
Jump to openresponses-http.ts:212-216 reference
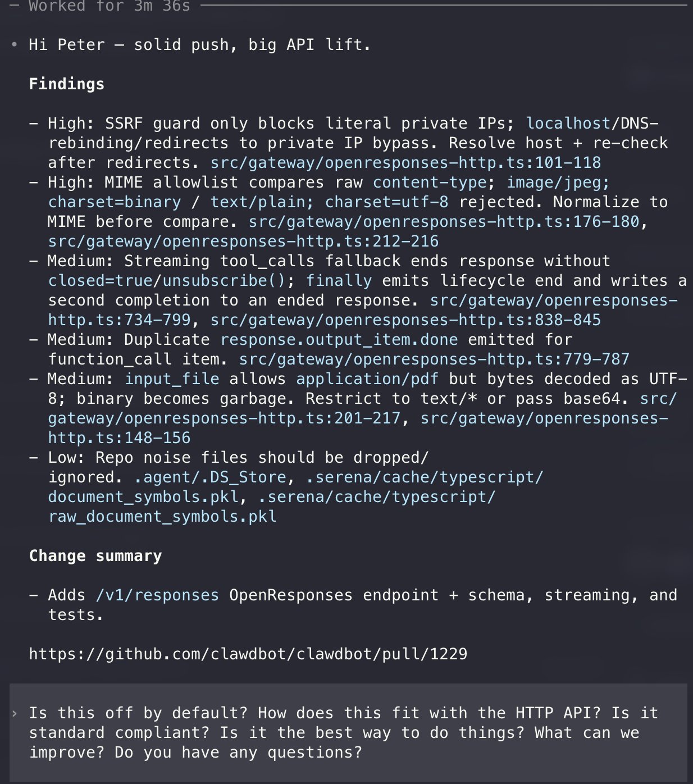coord(243,241)
